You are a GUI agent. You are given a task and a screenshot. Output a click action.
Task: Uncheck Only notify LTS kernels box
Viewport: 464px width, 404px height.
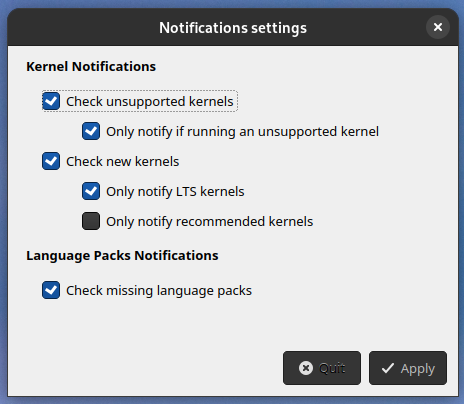pos(91,191)
